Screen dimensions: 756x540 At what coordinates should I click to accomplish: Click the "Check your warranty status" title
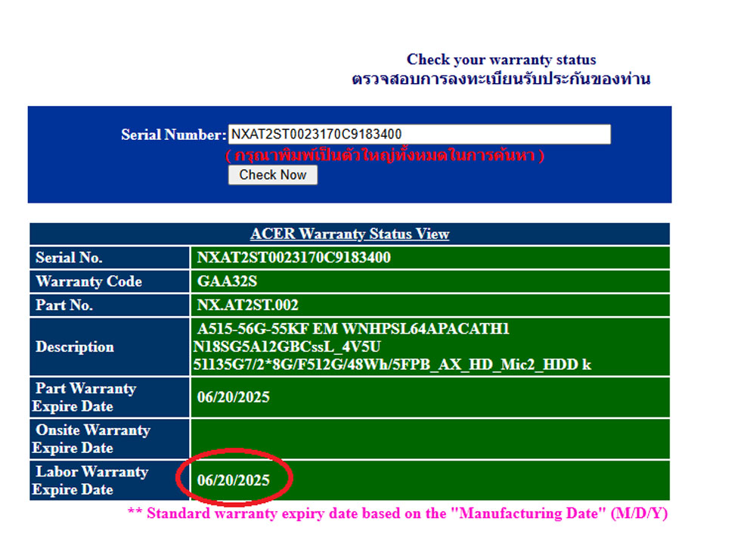pos(501,60)
